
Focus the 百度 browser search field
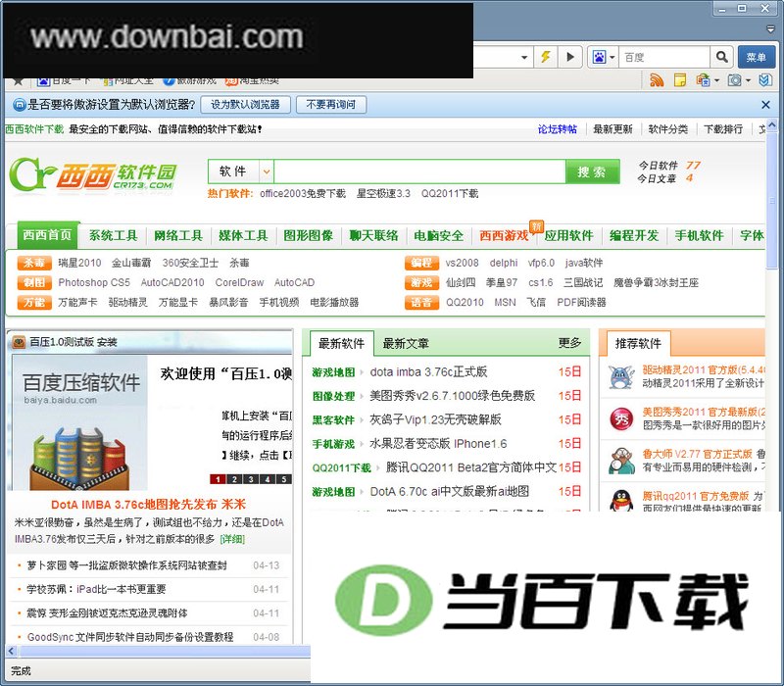[664, 57]
